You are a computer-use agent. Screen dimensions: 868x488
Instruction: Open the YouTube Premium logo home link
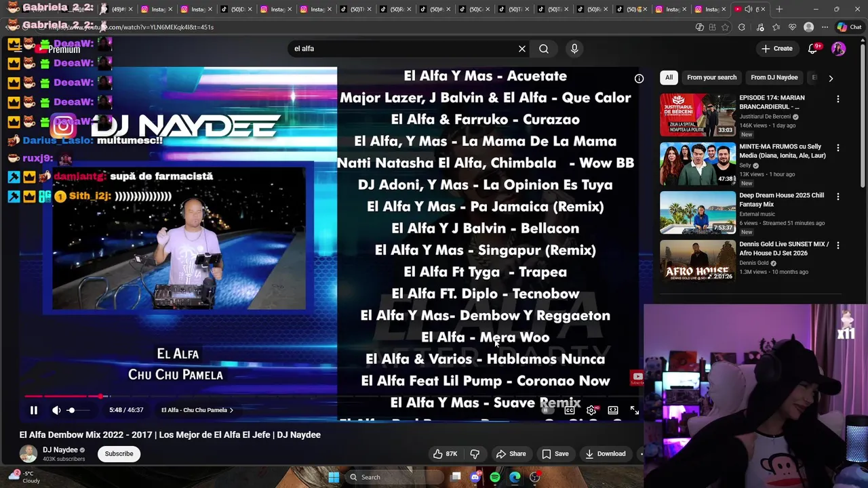click(58, 49)
